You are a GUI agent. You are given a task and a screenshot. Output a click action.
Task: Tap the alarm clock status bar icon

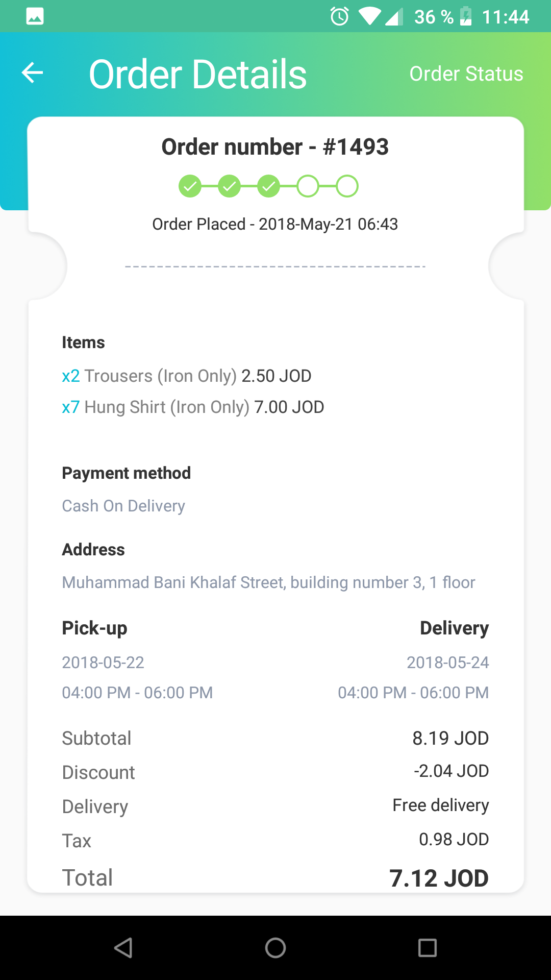coord(339,17)
